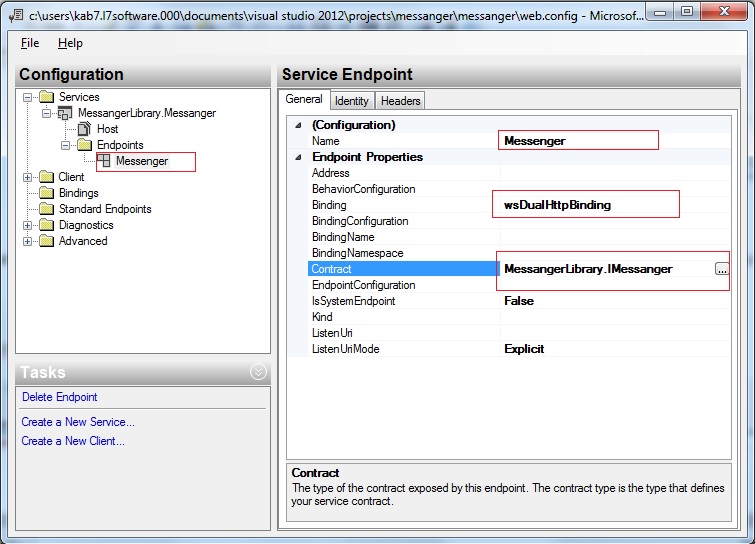Click Create a New Service link
Screen dimensions: 755x544
pyautogui.click(x=78, y=422)
